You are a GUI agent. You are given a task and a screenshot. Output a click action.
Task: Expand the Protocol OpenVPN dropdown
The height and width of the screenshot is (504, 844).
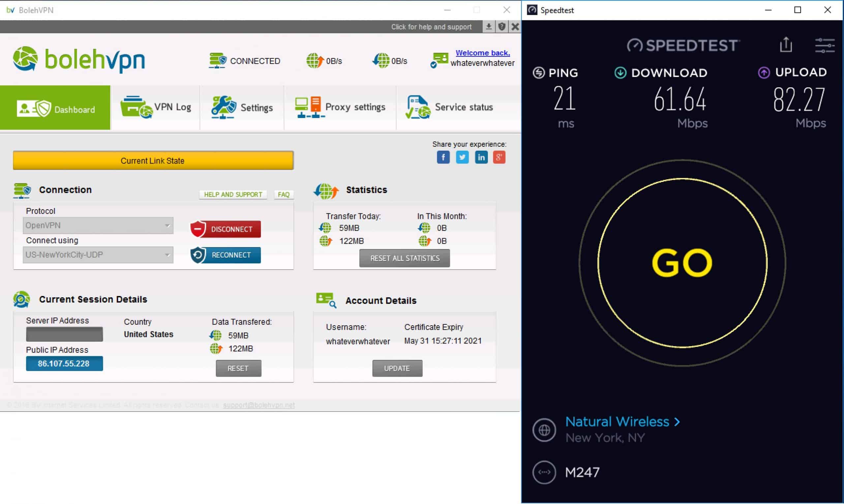point(98,225)
